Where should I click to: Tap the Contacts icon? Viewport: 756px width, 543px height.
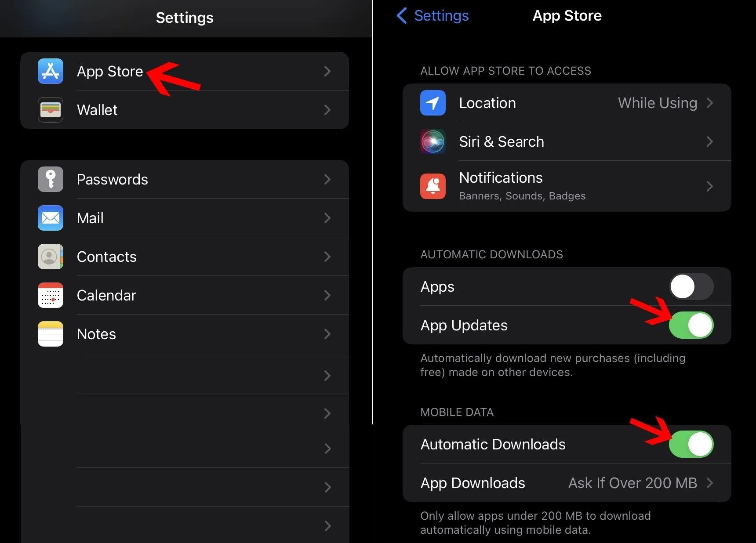51,257
